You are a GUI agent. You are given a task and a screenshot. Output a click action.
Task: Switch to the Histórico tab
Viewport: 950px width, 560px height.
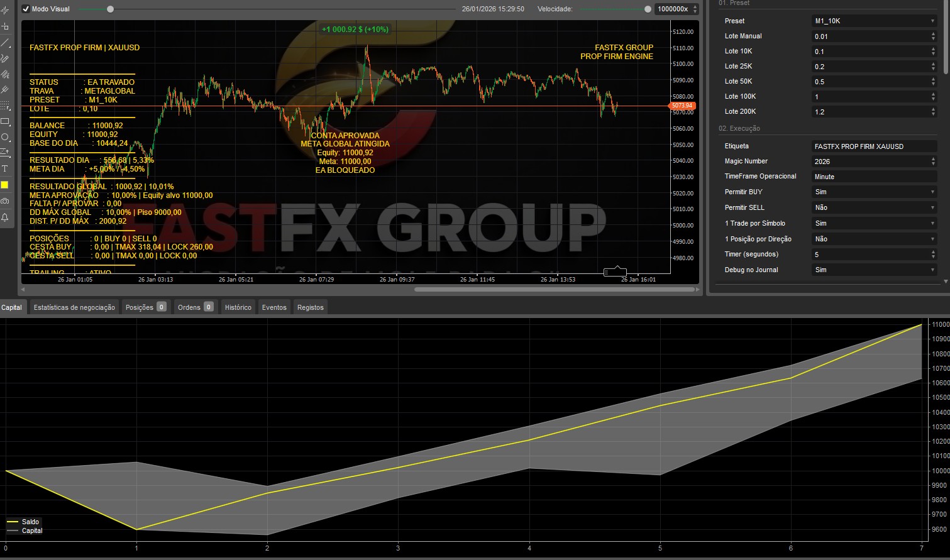[x=238, y=307]
